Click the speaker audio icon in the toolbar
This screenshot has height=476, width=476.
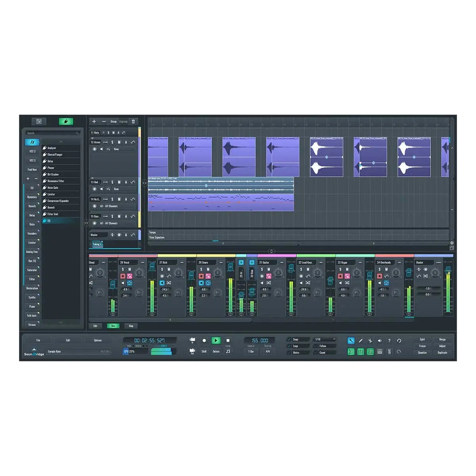(380, 341)
